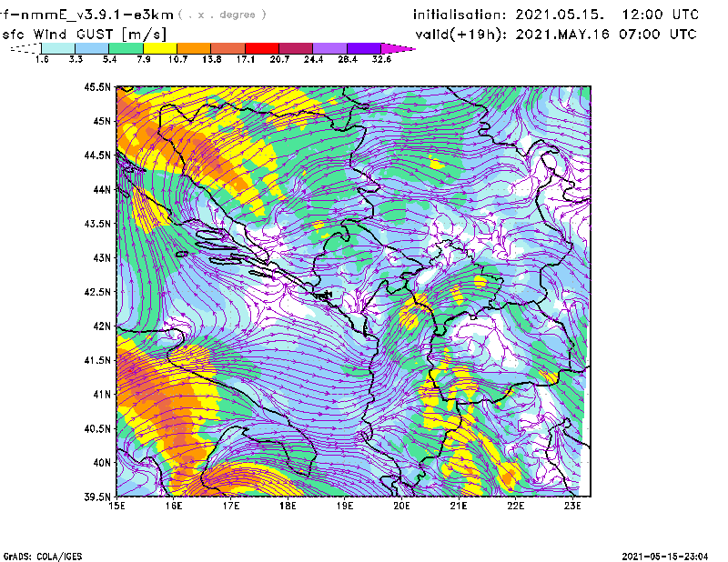Click the 15E longitude label
The height and width of the screenshot is (562, 728).
tap(116, 506)
